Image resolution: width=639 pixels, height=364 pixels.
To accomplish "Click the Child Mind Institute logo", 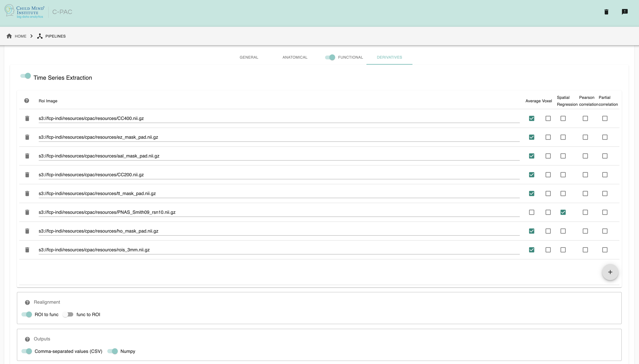I will (x=24, y=12).
